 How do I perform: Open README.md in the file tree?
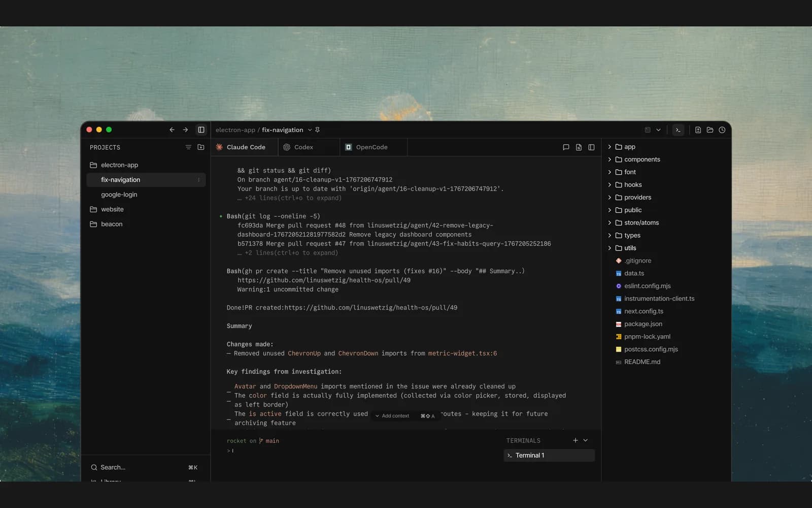(x=638, y=362)
